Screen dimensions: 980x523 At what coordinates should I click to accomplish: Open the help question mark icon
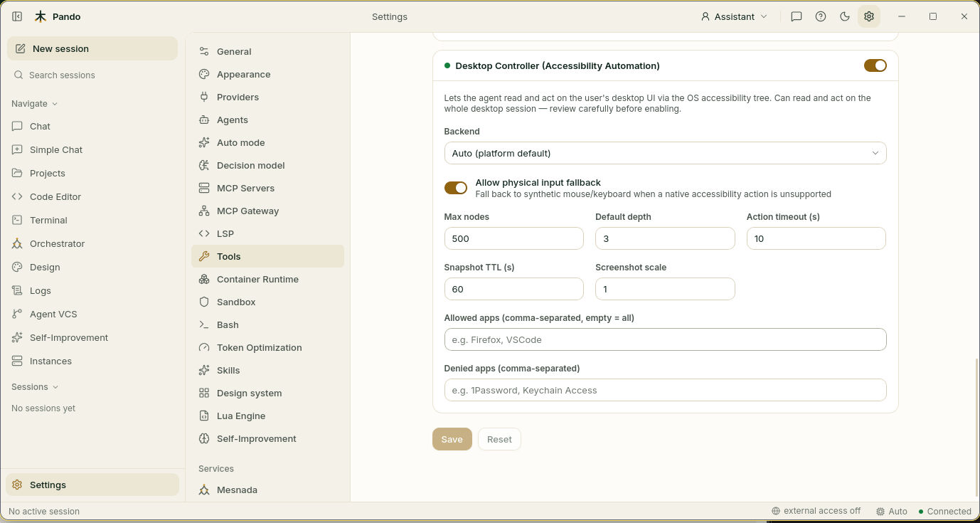821,16
